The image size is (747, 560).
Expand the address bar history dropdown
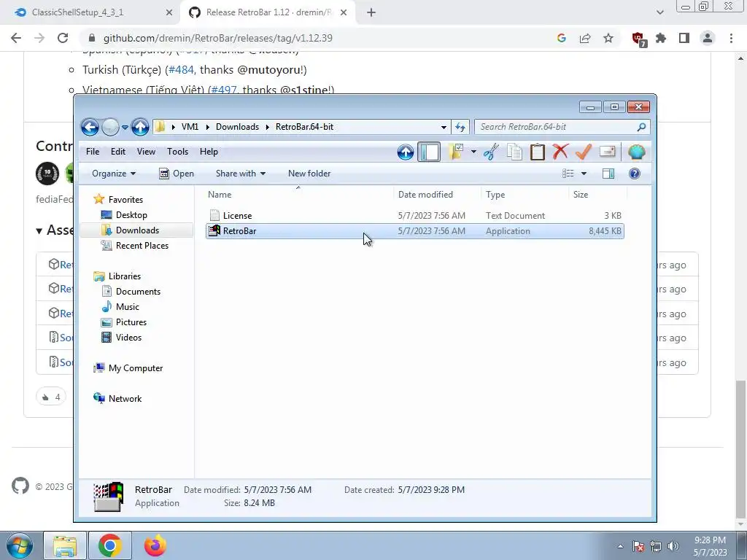click(444, 127)
